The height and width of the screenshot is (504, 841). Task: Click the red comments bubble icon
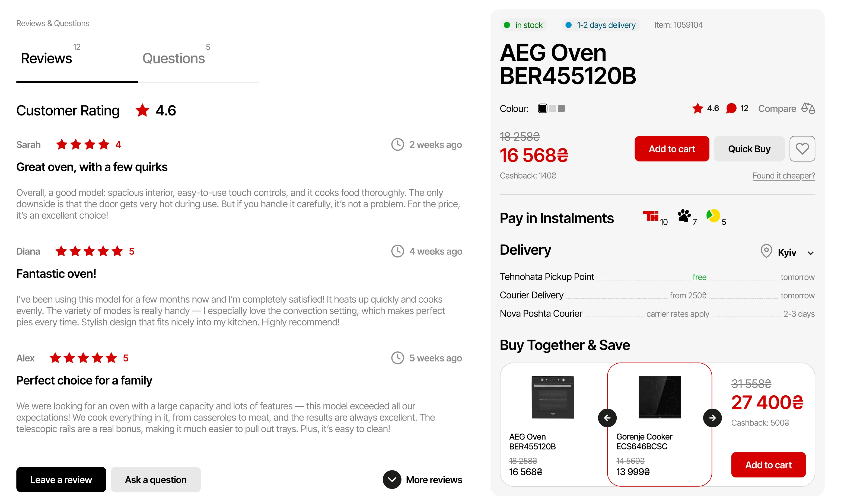coord(731,109)
